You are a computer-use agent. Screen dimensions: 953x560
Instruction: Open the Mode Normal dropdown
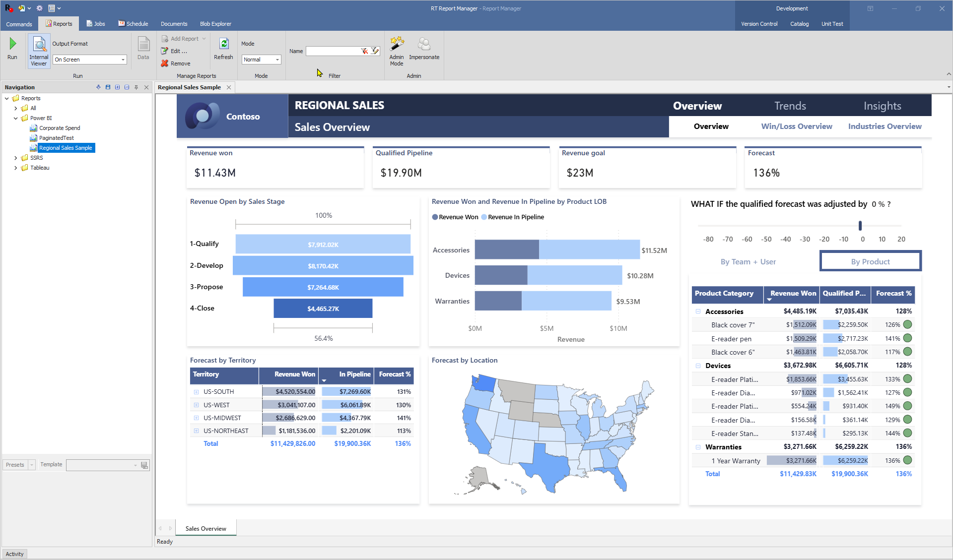click(277, 60)
